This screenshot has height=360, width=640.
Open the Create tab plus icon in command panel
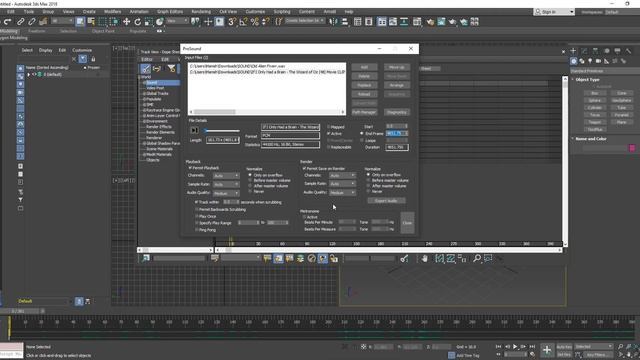click(x=573, y=51)
